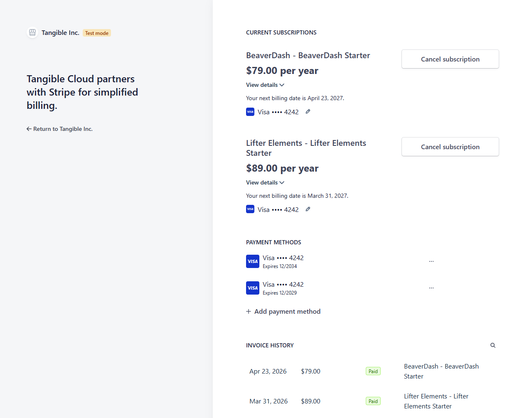Edit payment method pencil for BeaverDash subscription
Screen dimensions: 532x418
point(308,111)
